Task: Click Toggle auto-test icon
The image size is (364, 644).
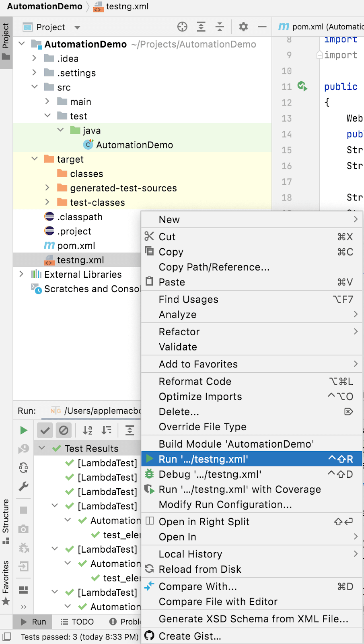Action: pos(24,468)
